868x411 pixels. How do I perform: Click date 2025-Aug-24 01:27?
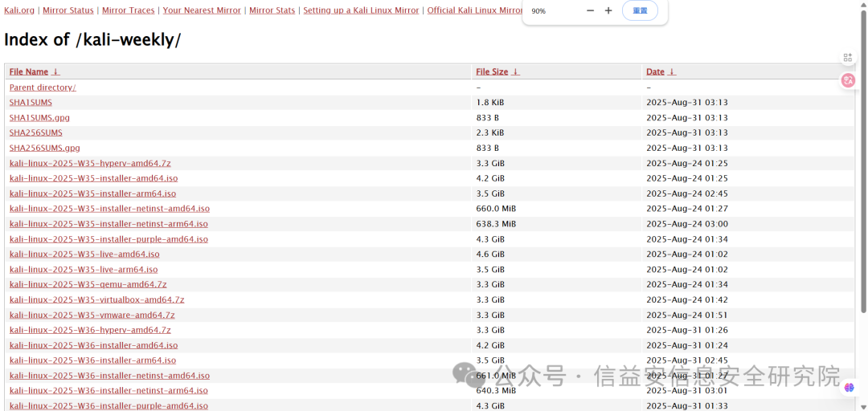point(687,209)
